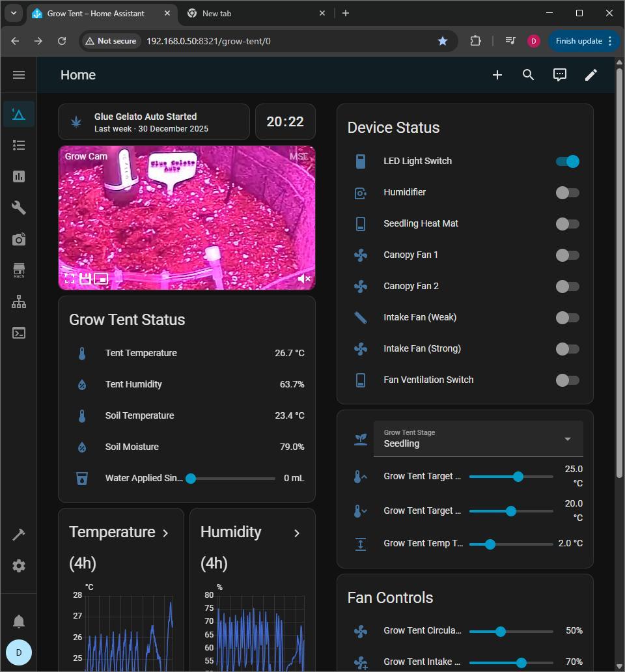625x672 pixels.
Task: Enable the Humidifier toggle
Action: click(x=567, y=193)
